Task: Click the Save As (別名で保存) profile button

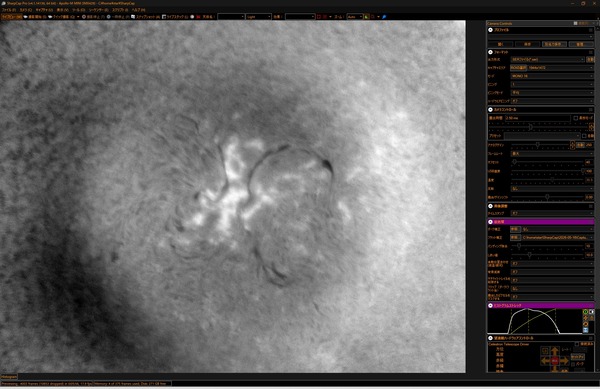Action: tap(554, 44)
